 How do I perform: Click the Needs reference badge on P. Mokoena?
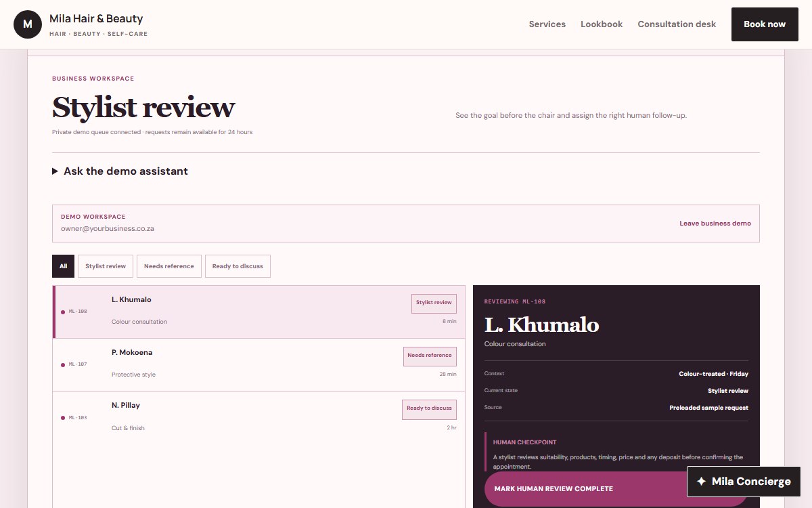point(430,356)
